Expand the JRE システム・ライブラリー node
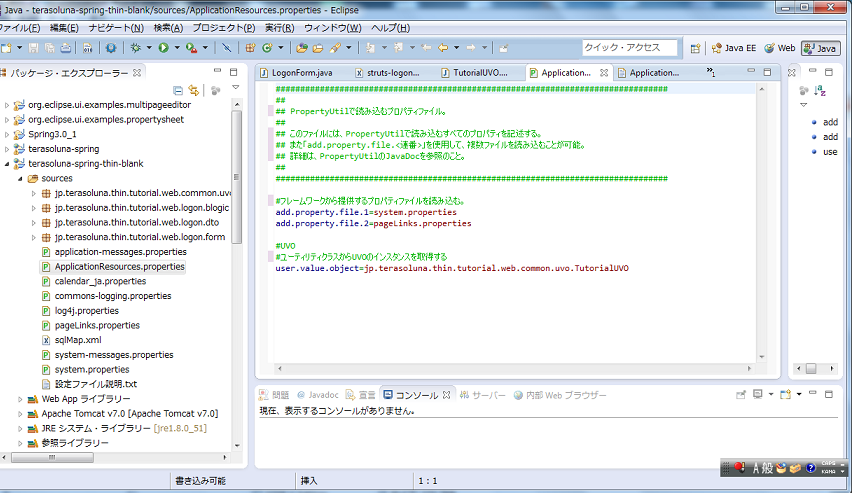This screenshot has width=852, height=493. coord(20,428)
